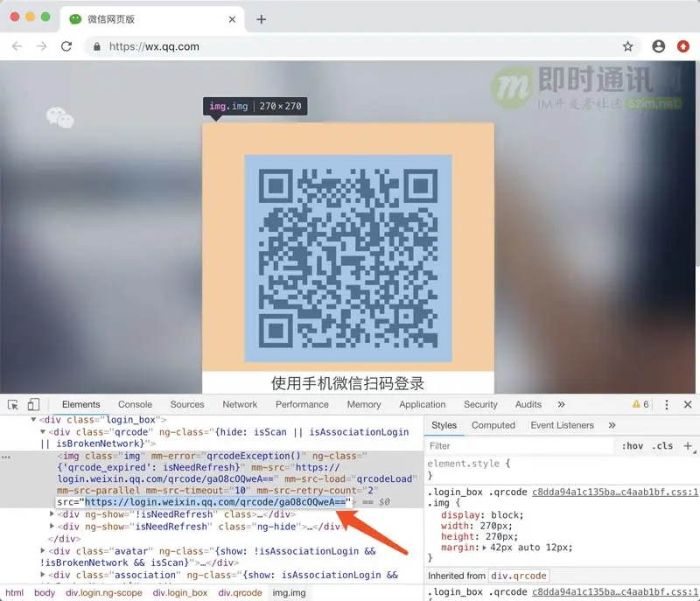This screenshot has height=601, width=700.
Task: Click the address bar showing wx.qq.com
Action: tap(361, 46)
